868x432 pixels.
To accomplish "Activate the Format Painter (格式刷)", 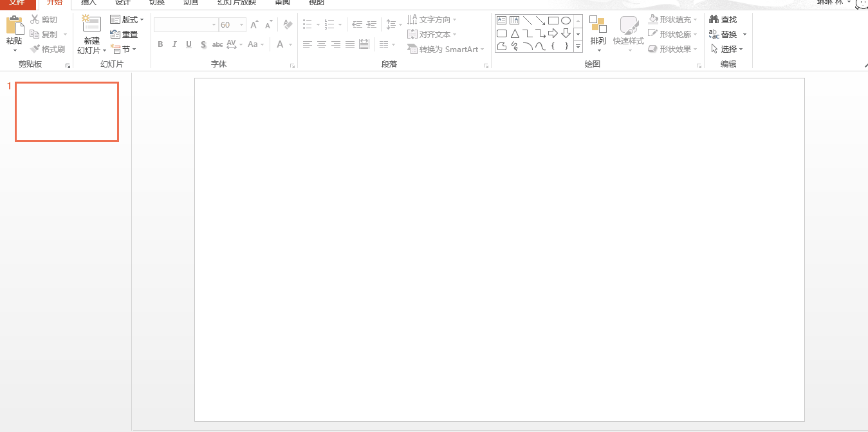I will pos(48,49).
